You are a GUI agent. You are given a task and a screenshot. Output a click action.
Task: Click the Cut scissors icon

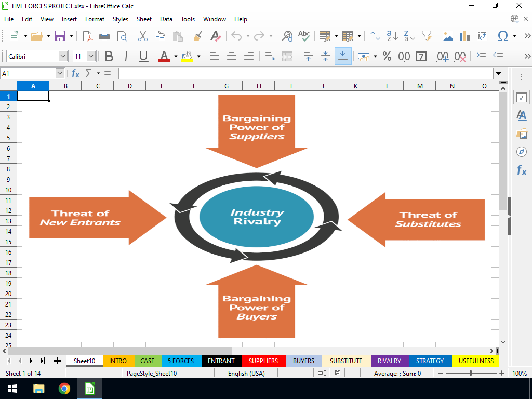(143, 36)
